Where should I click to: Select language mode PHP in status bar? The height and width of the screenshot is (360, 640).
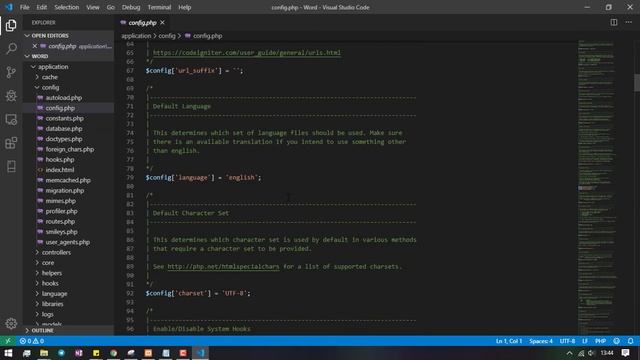[x=600, y=341]
